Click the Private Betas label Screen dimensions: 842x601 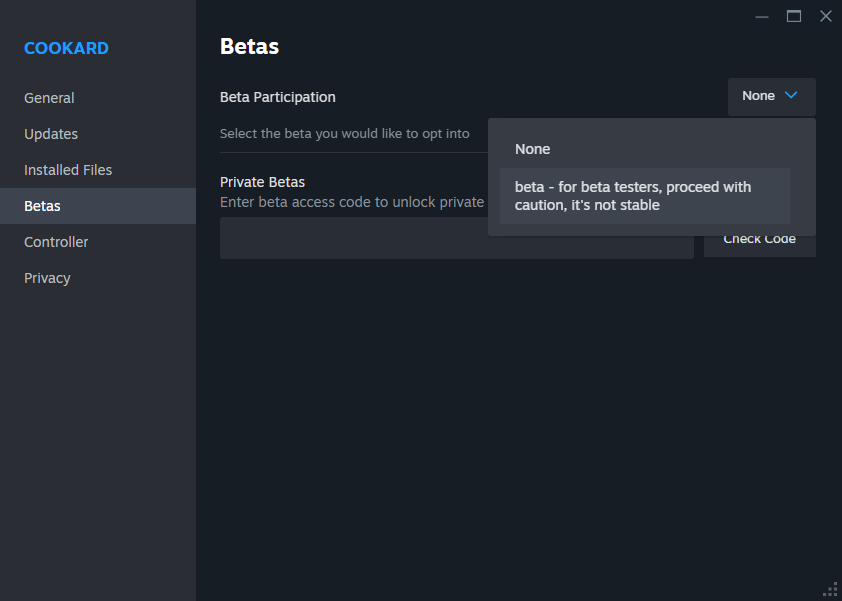pyautogui.click(x=262, y=181)
